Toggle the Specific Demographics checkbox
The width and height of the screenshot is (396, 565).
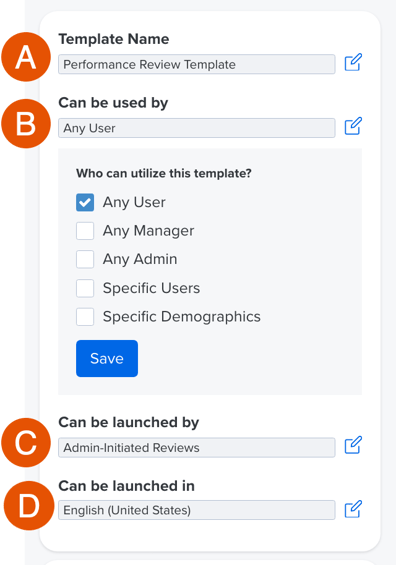[x=85, y=316]
